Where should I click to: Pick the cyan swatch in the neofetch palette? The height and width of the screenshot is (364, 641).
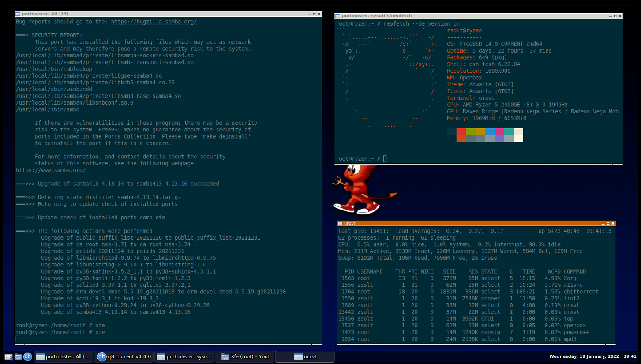[x=509, y=132]
